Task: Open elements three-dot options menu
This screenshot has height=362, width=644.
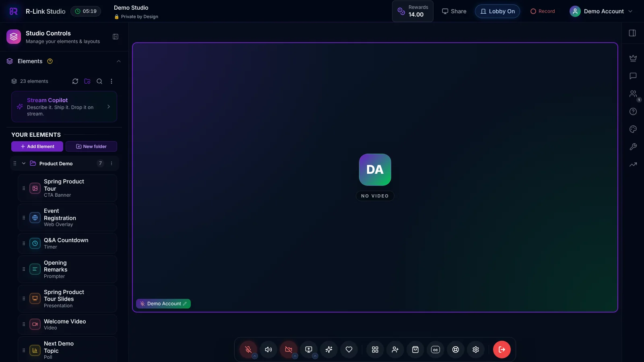Action: click(x=111, y=81)
